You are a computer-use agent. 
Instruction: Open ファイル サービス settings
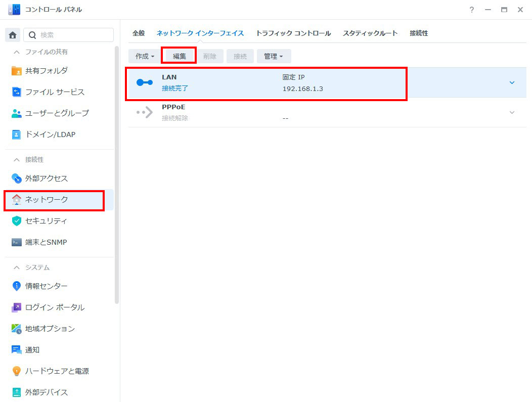coord(55,92)
